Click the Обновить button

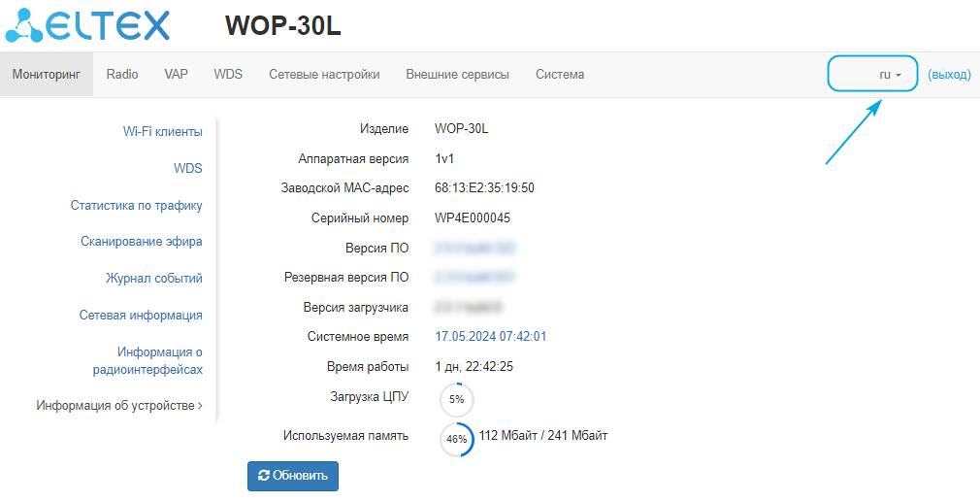coord(292,477)
